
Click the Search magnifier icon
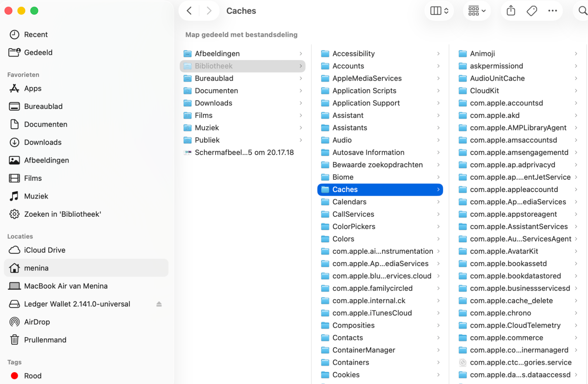pyautogui.click(x=582, y=11)
